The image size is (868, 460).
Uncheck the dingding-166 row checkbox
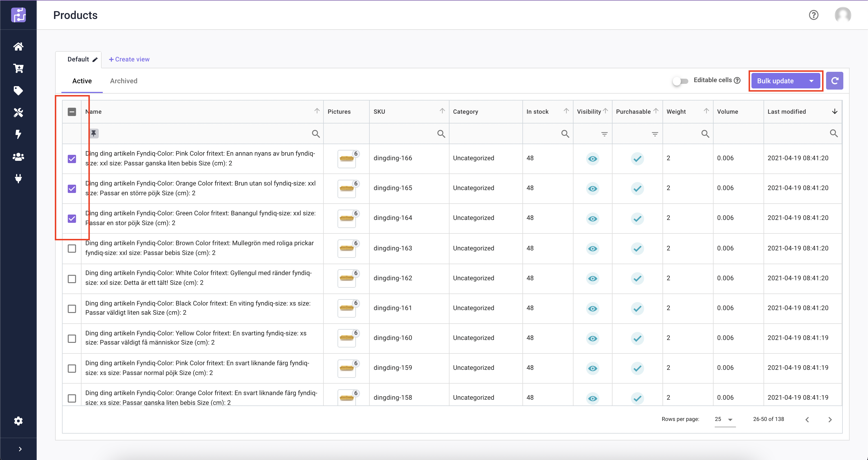coord(72,159)
